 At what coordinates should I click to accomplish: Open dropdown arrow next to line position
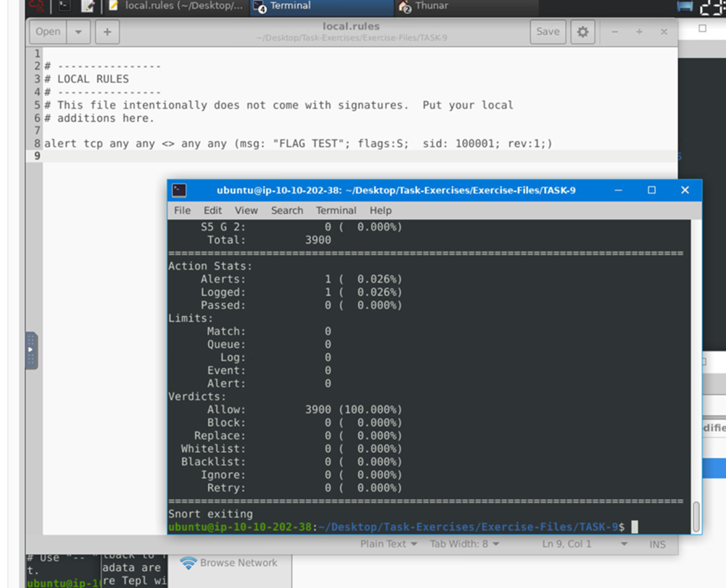click(624, 544)
